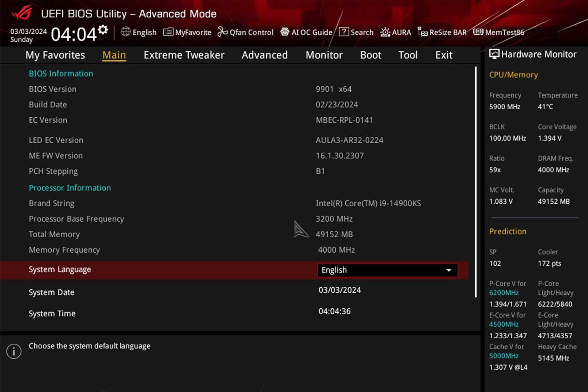588x392 pixels.
Task: Click the System Time field
Action: (335, 311)
